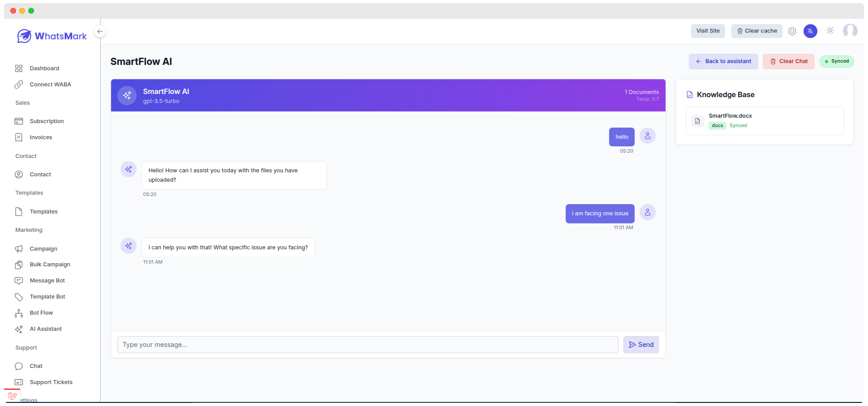868x406 pixels.
Task: Click the Message Bot icon
Action: coord(19,281)
